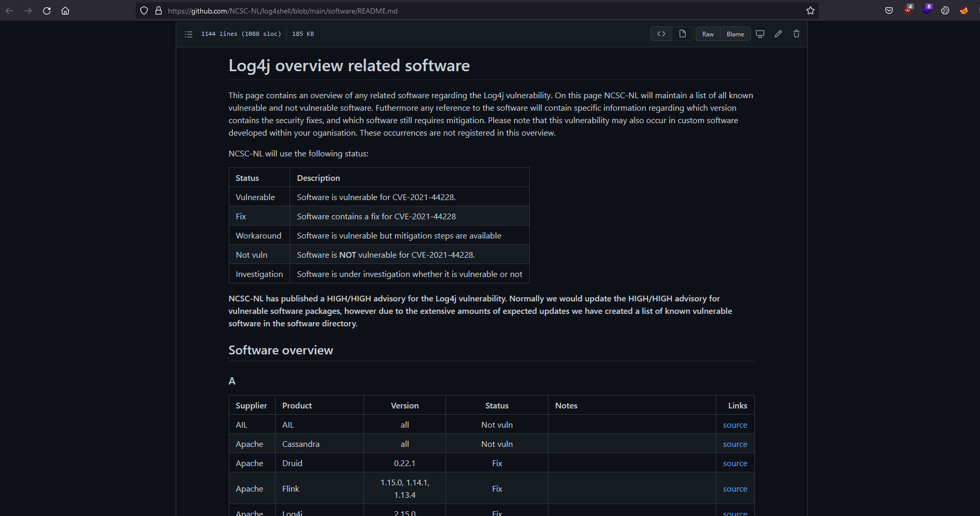Go forward to next page

28,10
